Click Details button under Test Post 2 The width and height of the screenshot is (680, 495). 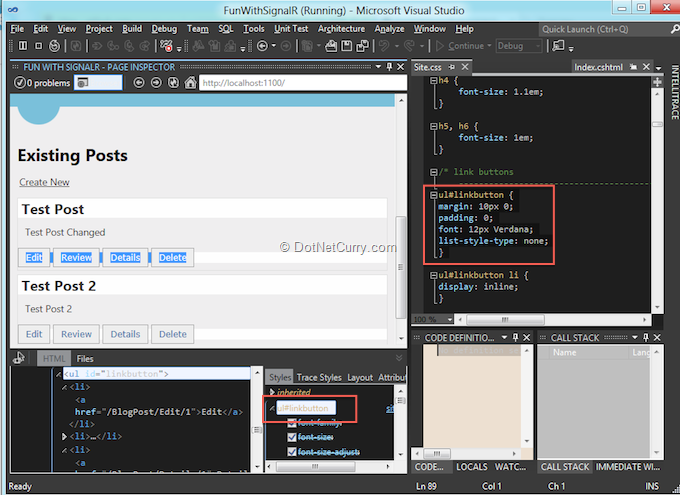point(125,334)
